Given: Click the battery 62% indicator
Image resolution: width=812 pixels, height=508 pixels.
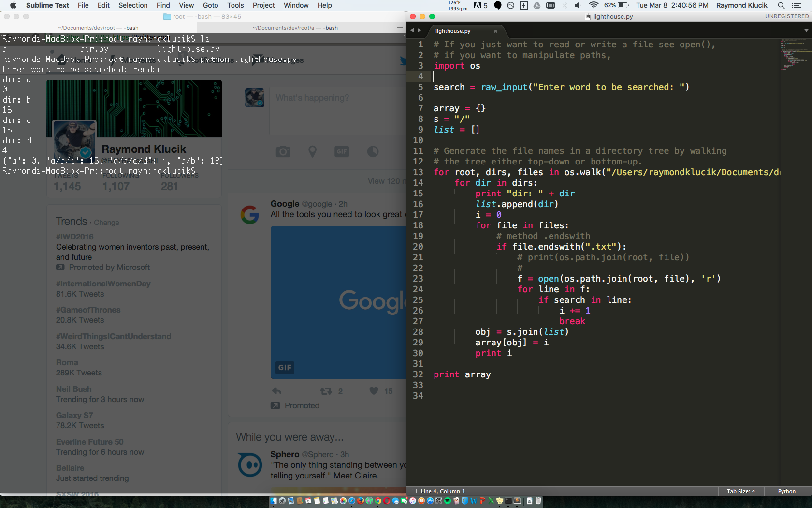Looking at the screenshot, I should tap(616, 5).
